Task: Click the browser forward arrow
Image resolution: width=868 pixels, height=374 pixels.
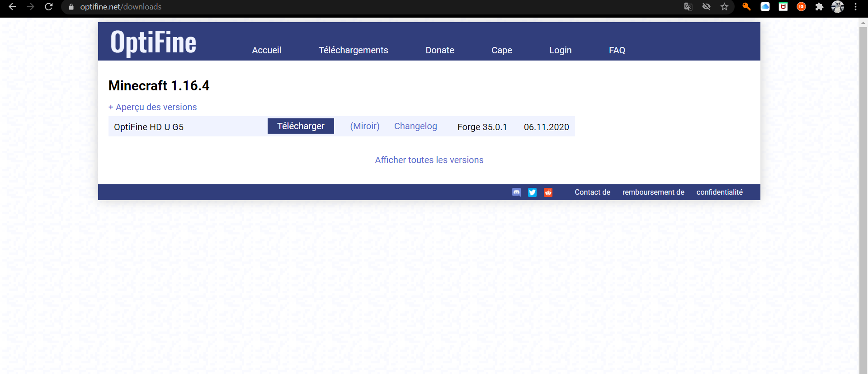Action: (30, 7)
